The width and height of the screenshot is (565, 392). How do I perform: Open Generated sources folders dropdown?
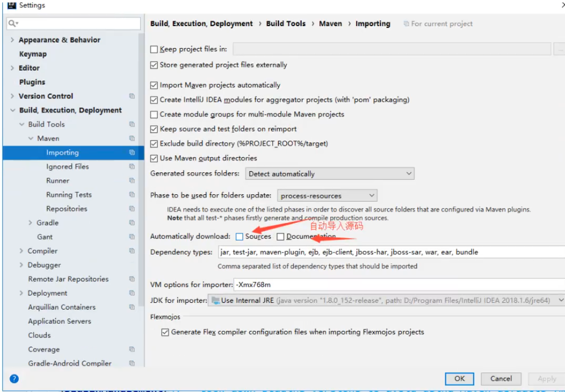click(330, 173)
